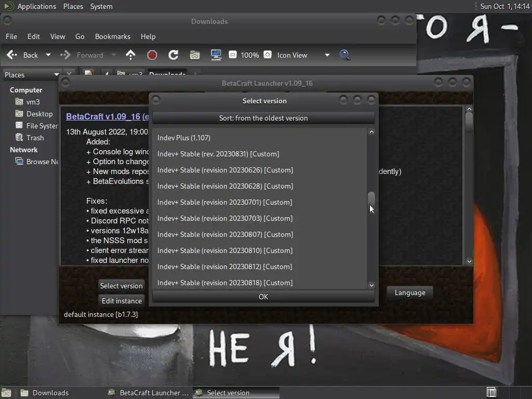Go up one folder with Up arrow
This screenshot has width=532, height=399.
click(130, 55)
